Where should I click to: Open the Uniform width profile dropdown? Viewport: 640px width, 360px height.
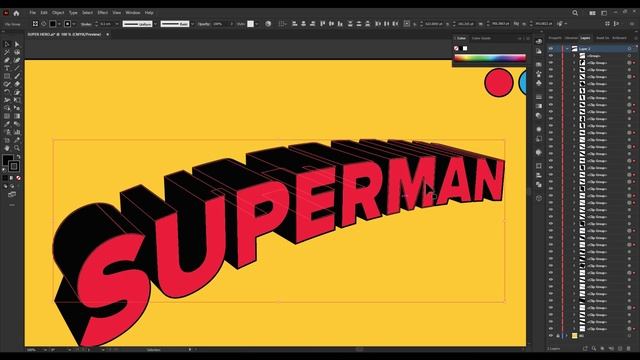[156, 24]
